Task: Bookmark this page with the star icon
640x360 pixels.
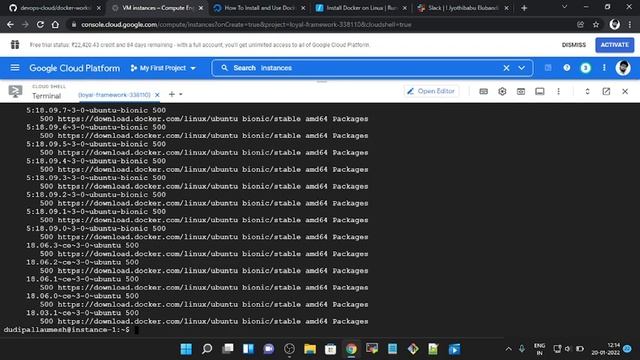Action: pyautogui.click(x=596, y=24)
